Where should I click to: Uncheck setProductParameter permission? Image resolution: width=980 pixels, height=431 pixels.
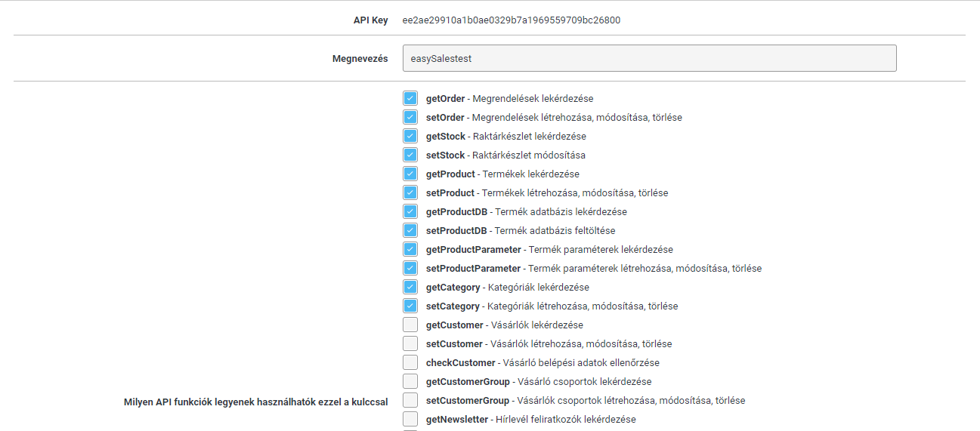[x=410, y=268]
